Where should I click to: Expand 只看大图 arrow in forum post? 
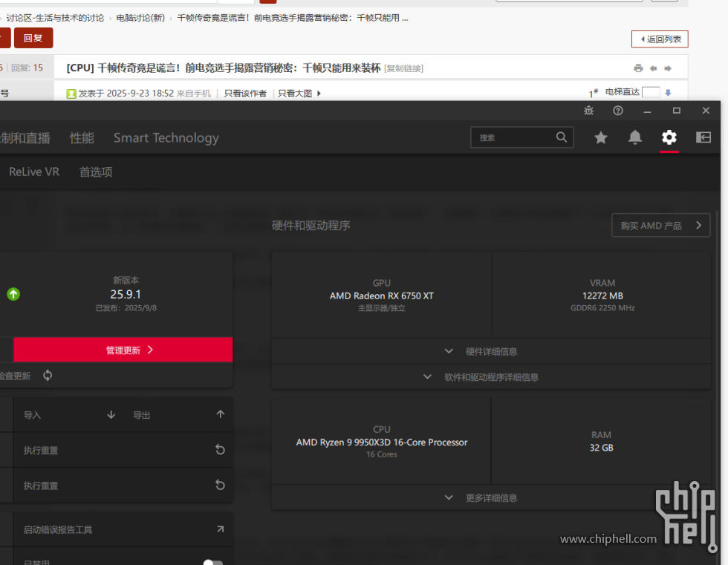(x=319, y=94)
